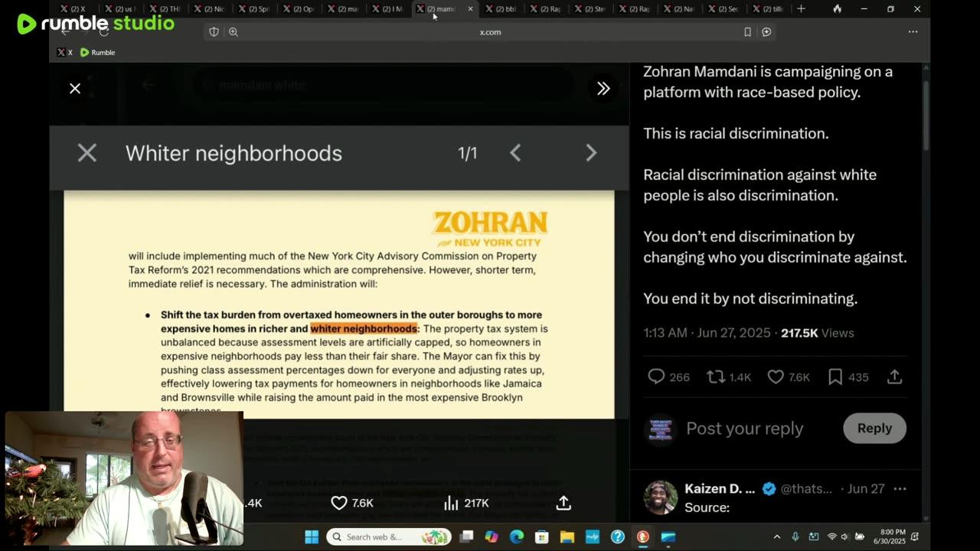Go to the next search match arrow
This screenshot has height=551, width=980.
[x=591, y=153]
